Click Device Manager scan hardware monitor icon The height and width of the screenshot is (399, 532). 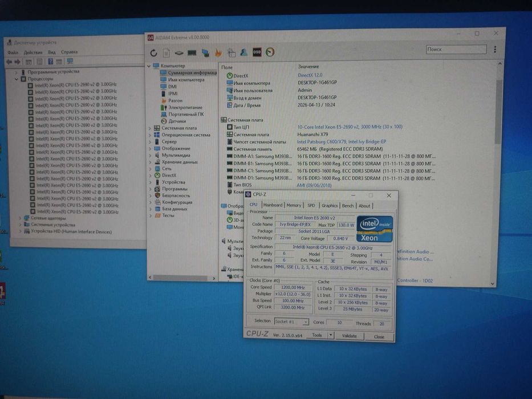70,61
